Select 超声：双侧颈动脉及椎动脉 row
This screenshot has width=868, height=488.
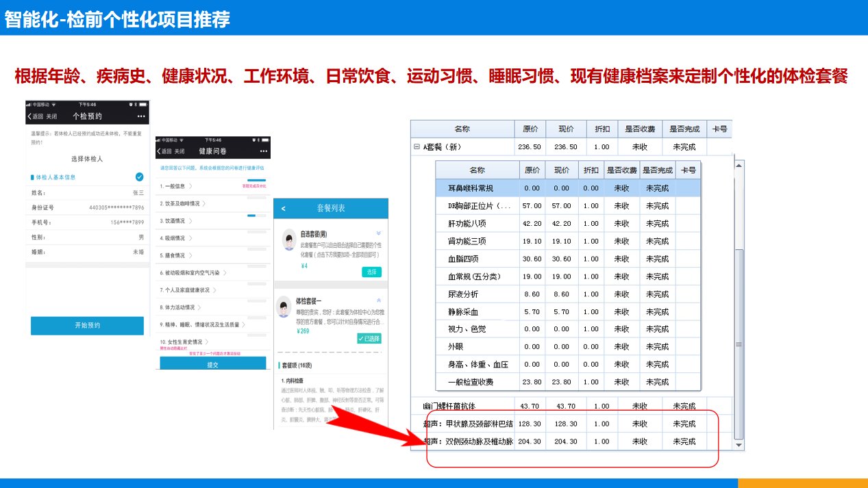coord(571,441)
